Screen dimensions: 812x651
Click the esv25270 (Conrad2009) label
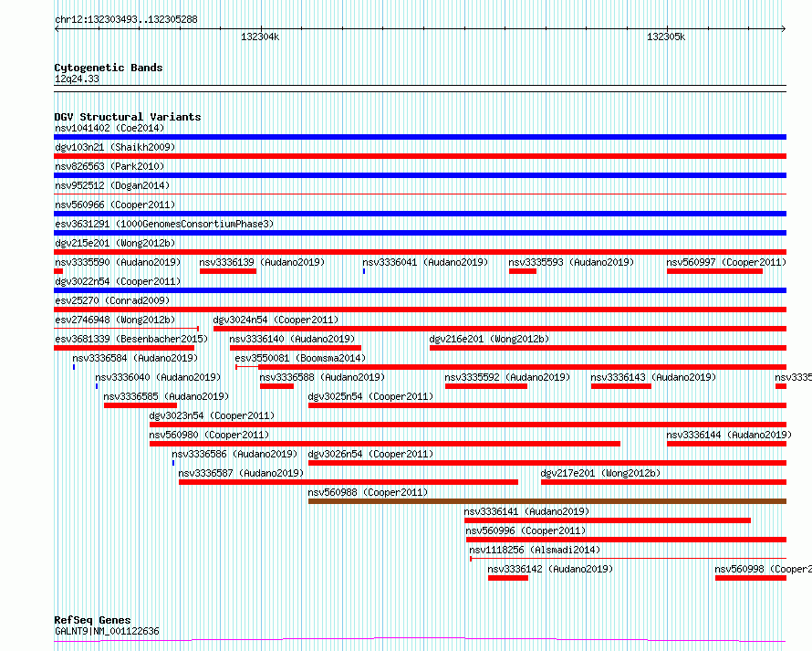click(x=112, y=300)
